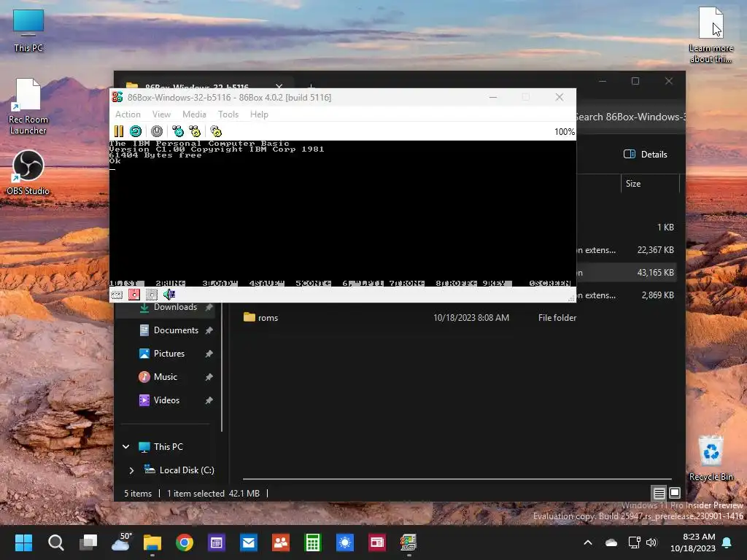This screenshot has width=747, height=560.
Task: Switch to 86Box from taskbar icon
Action: (x=409, y=542)
